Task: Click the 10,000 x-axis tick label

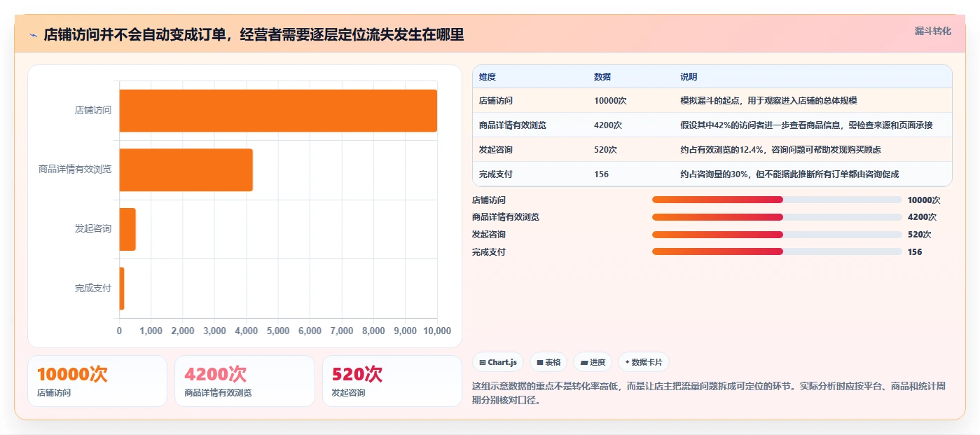Action: [x=437, y=331]
